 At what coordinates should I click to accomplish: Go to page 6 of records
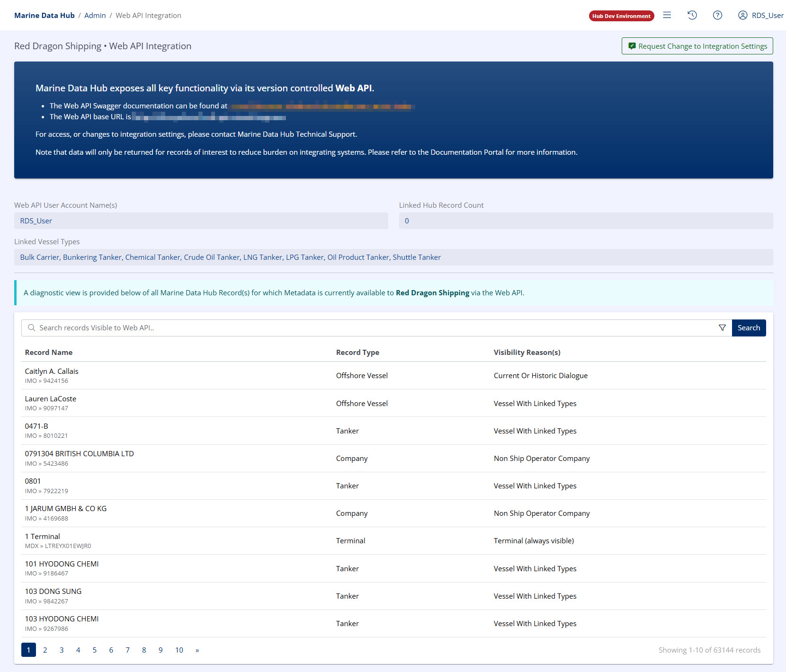point(111,650)
